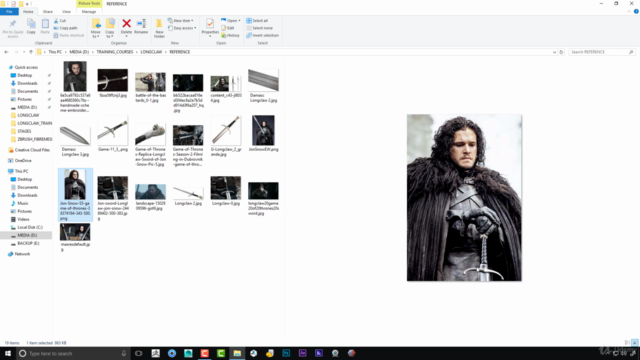Click the Jon Snow preview pane image
640x360 pixels.
click(464, 198)
